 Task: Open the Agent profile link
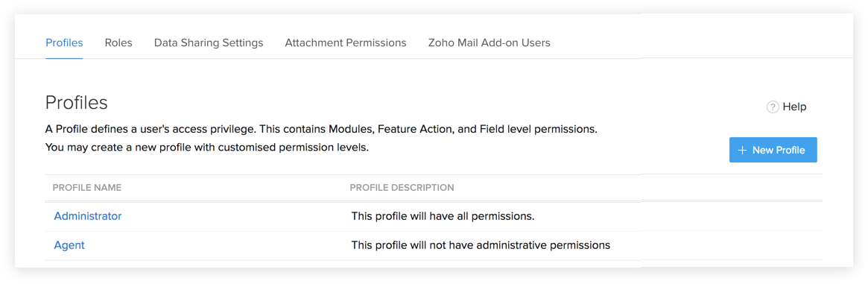(x=69, y=244)
